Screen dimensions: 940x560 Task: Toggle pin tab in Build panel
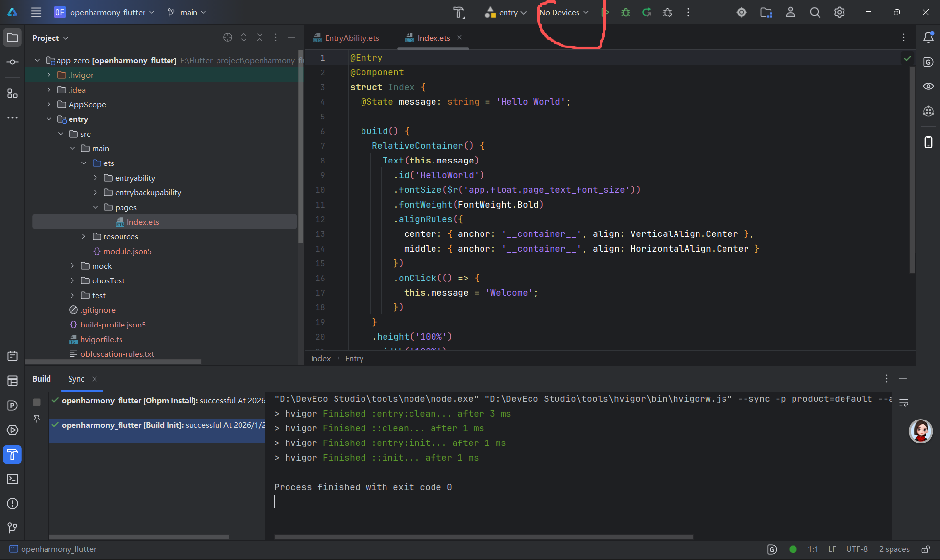tap(37, 419)
